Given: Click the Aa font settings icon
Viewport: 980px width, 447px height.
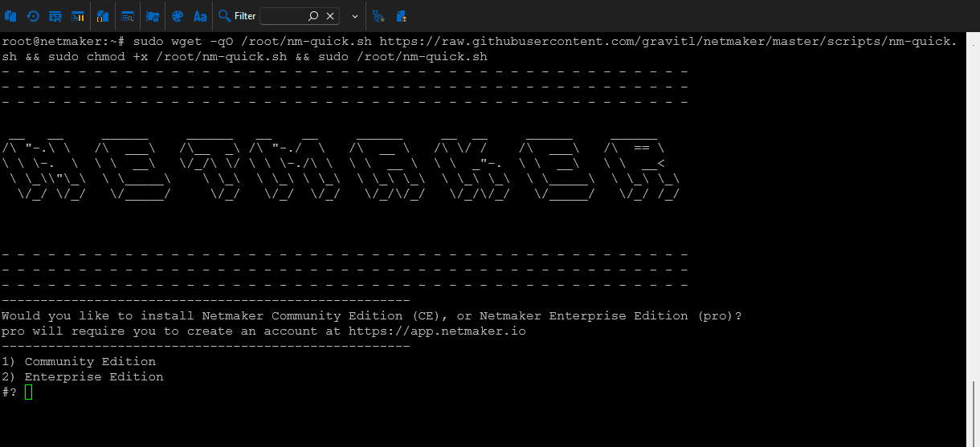Looking at the screenshot, I should point(200,16).
